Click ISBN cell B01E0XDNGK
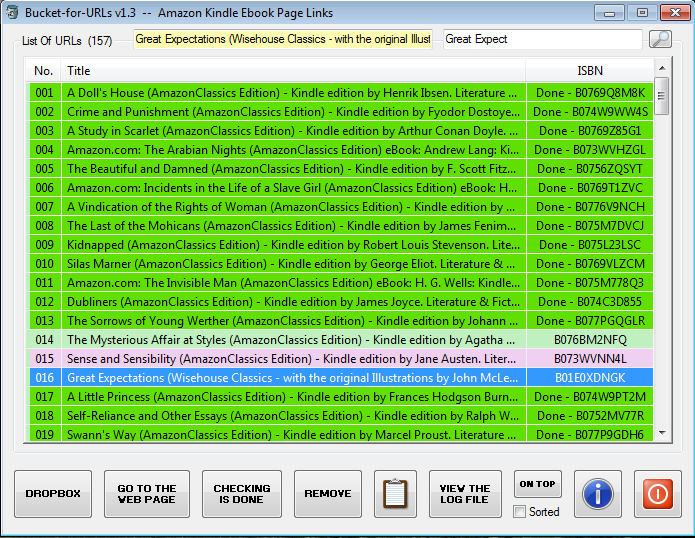This screenshot has width=695, height=538. 590,378
